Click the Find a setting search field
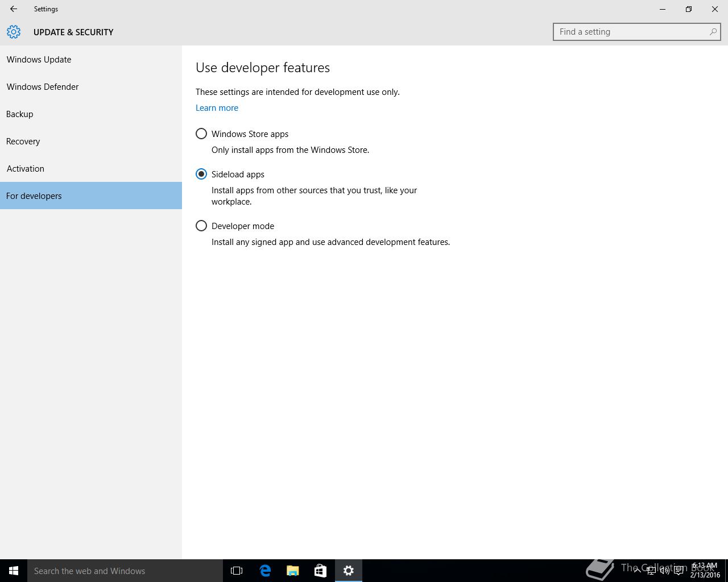Viewport: 728px width, 582px height. (631, 32)
